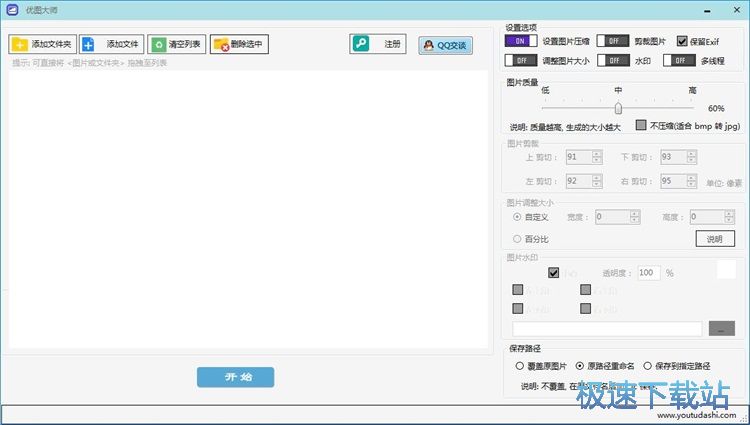Select the 百分比 radio button
Viewport: 750px width, 425px height.
pyautogui.click(x=517, y=239)
